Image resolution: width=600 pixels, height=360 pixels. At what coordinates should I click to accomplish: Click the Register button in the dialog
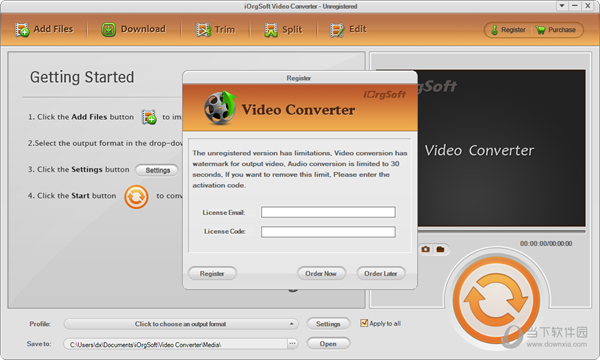[x=212, y=274]
